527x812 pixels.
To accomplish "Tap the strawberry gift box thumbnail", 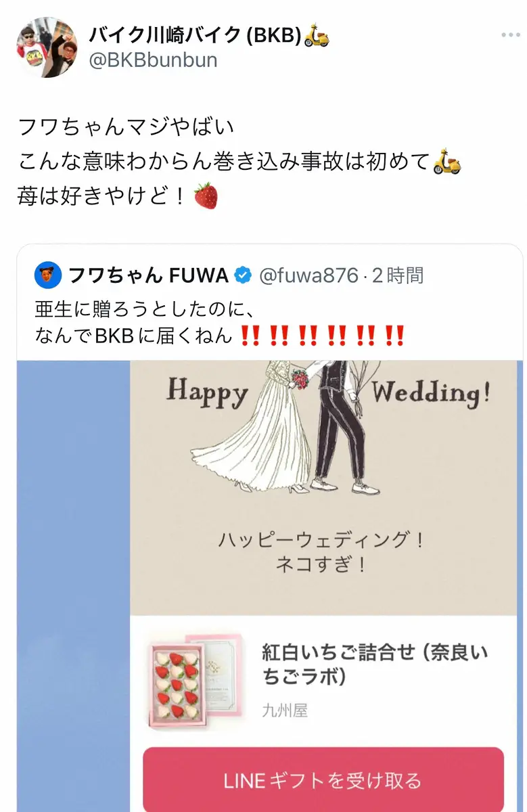I will [195, 681].
